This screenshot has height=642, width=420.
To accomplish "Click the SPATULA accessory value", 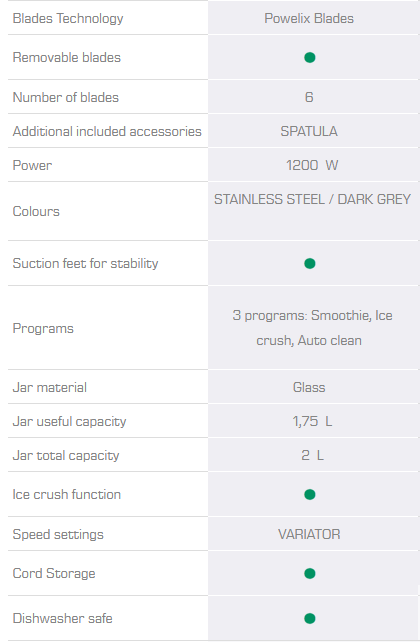I will 309,131.
